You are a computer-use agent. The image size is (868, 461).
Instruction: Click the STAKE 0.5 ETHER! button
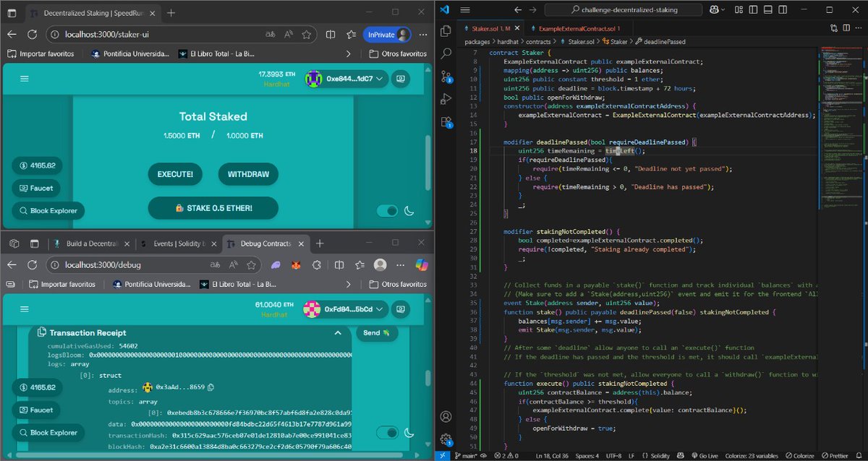tap(213, 208)
